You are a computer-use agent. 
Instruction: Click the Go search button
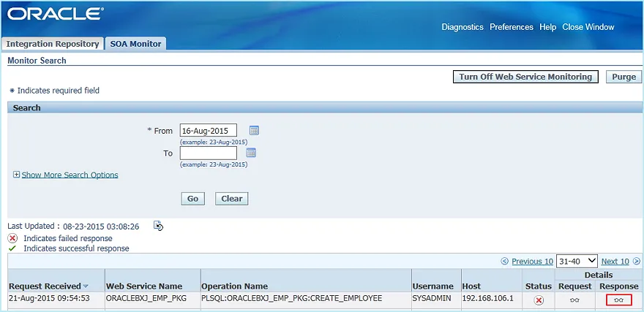coord(192,199)
